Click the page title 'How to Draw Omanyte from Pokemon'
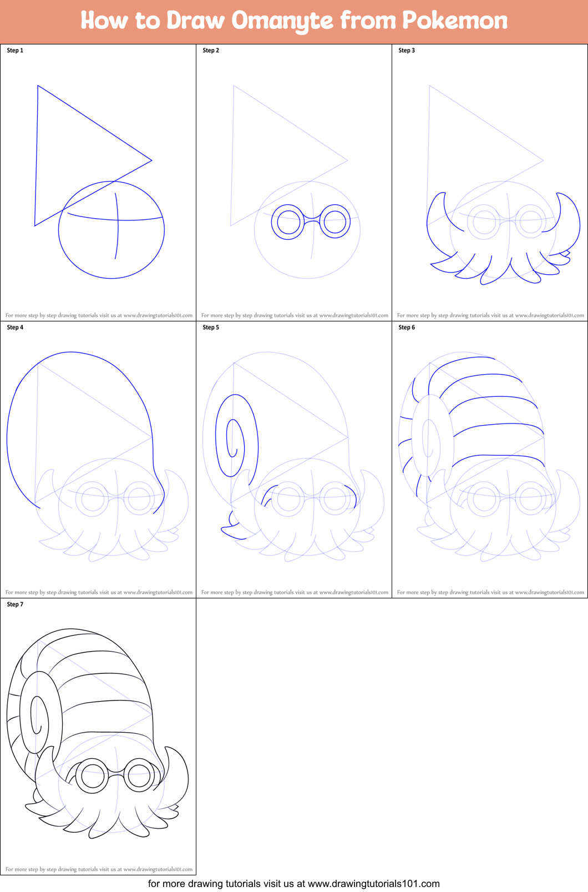 coord(294,21)
